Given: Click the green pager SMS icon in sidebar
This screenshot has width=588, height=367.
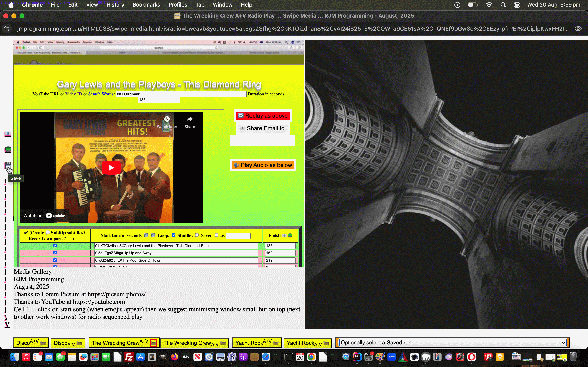Looking at the screenshot, I should click(x=8, y=149).
